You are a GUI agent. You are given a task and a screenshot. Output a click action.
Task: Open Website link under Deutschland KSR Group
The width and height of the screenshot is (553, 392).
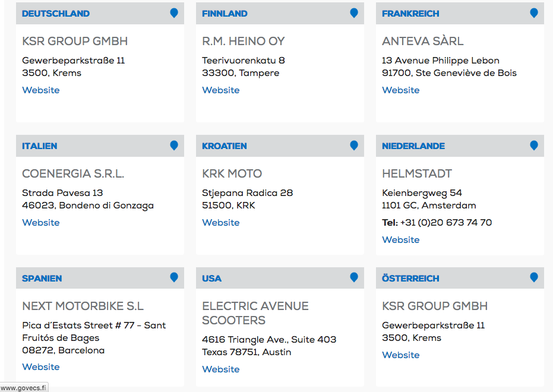click(41, 90)
